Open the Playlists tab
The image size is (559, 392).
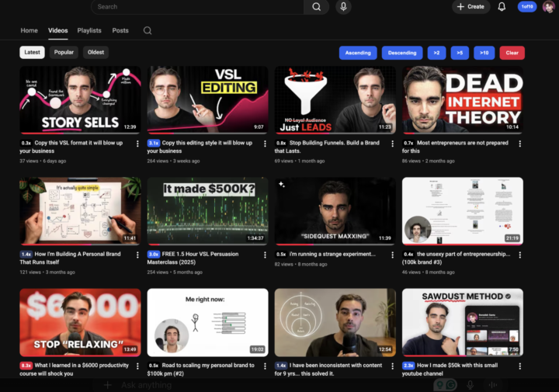click(89, 30)
